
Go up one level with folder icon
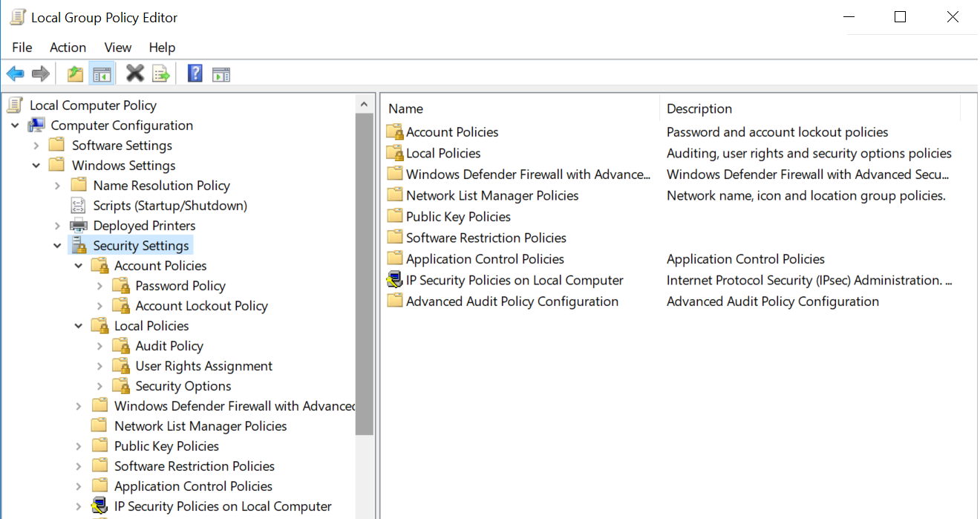point(75,74)
